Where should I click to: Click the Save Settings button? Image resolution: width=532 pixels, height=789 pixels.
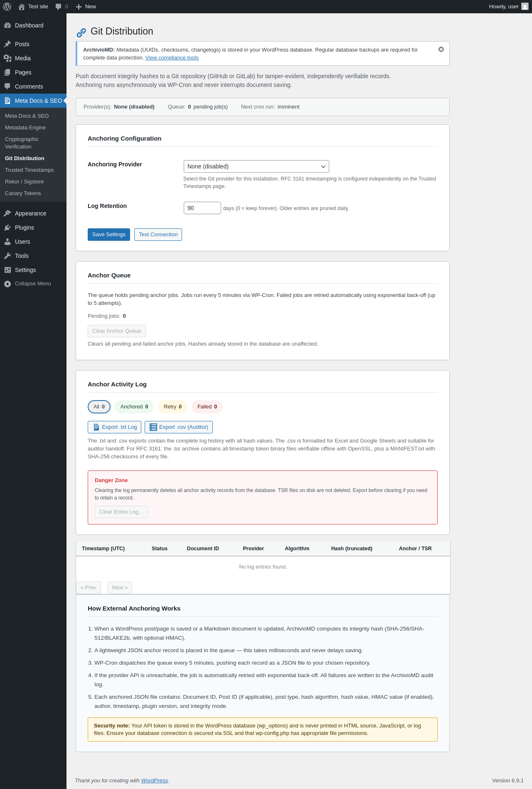[109, 235]
